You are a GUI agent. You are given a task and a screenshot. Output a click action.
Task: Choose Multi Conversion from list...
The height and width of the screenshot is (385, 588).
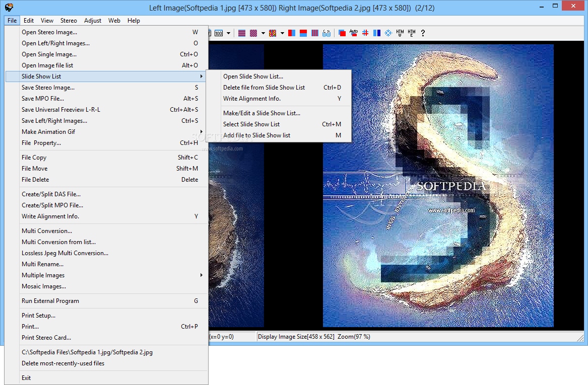106,242
